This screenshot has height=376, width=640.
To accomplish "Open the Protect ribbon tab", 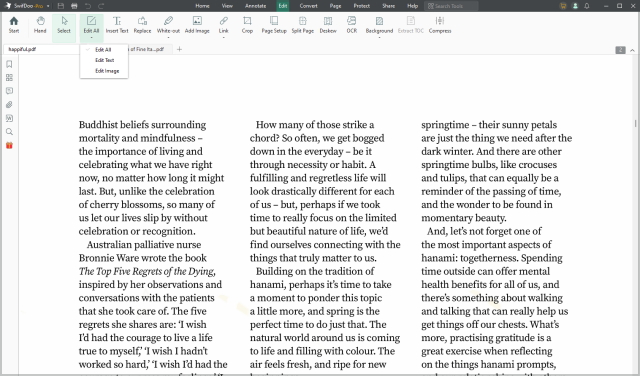I will pos(362,6).
